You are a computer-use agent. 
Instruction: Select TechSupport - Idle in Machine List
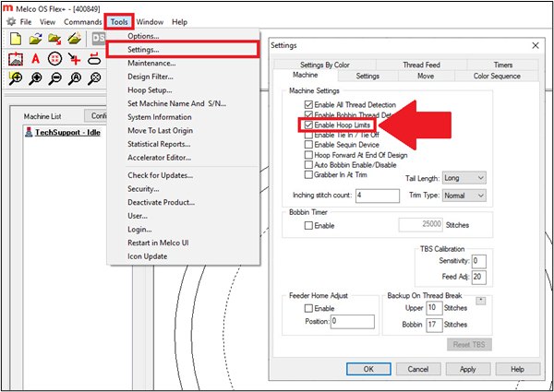[60, 133]
